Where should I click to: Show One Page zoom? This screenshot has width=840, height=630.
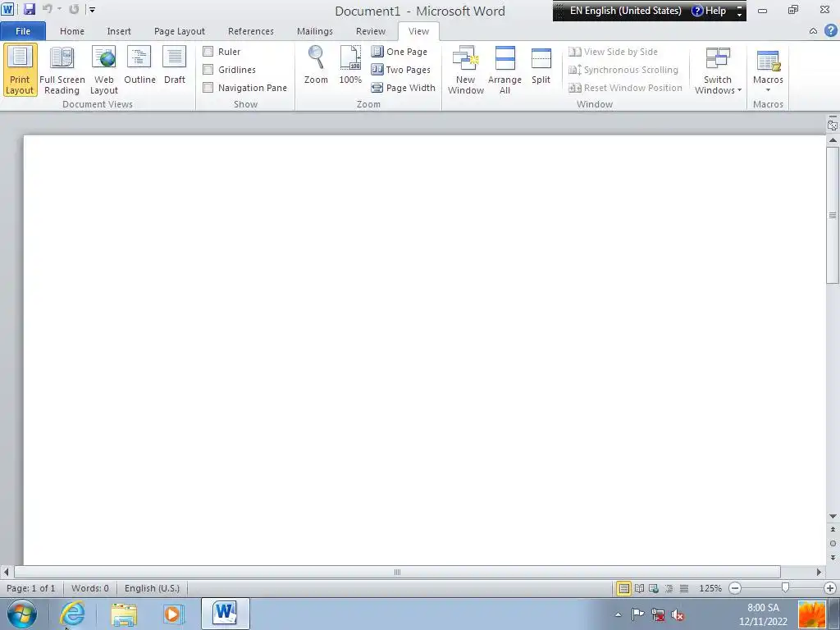[x=399, y=52]
